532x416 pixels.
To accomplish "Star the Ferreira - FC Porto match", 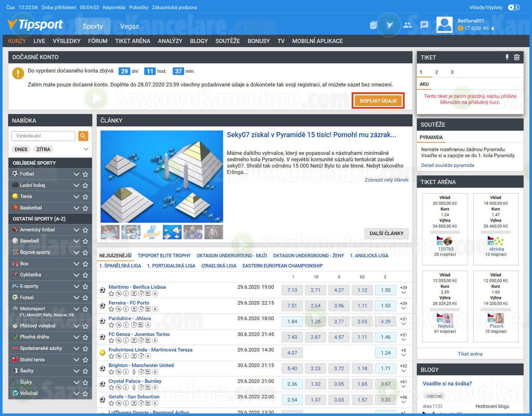I will click(111, 309).
